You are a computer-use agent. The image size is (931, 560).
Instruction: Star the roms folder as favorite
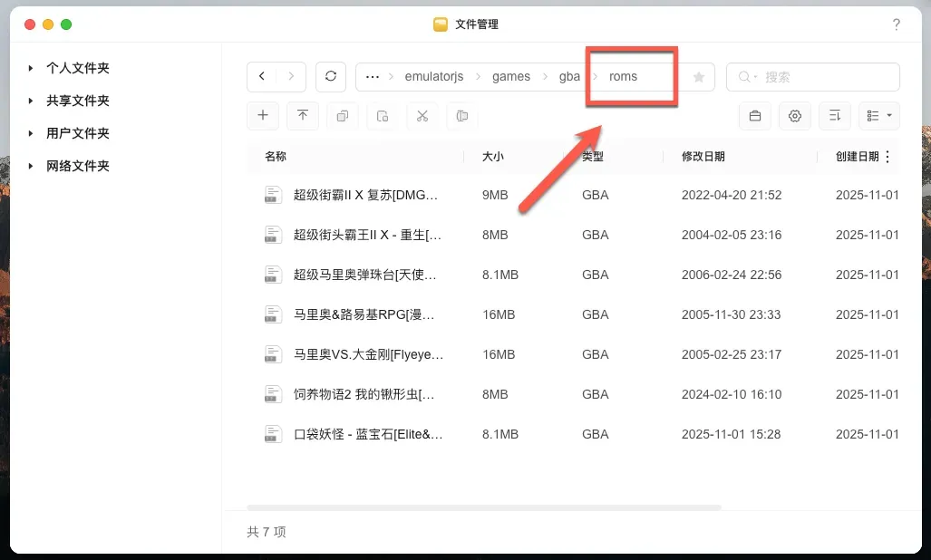[699, 77]
